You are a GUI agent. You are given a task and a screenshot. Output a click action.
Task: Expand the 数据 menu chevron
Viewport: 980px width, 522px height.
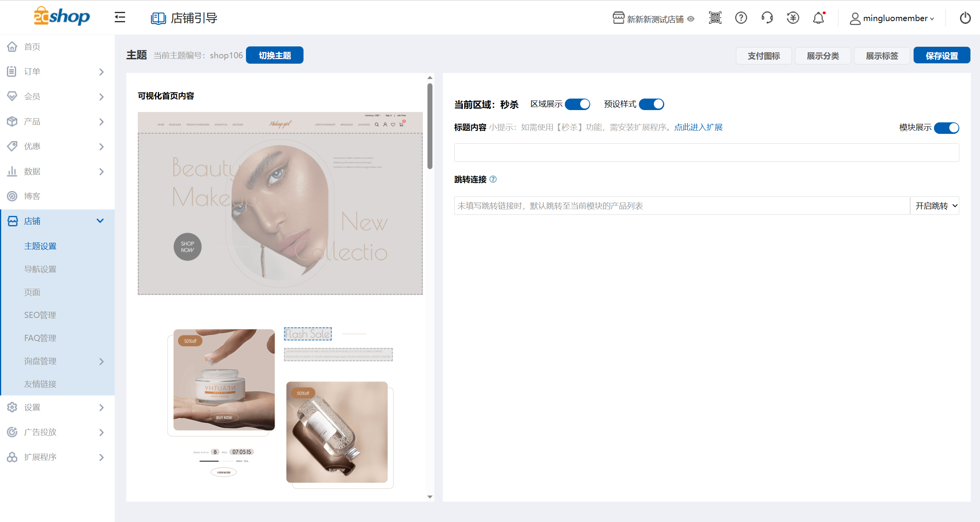tap(101, 171)
